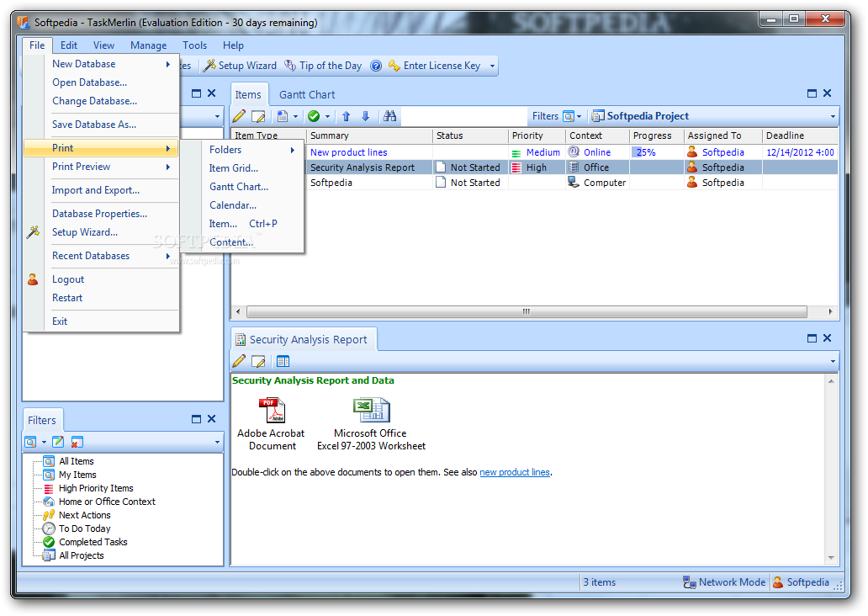Click Database Properties... menu entry
Viewport: 868px width, 616px height.
(101, 213)
